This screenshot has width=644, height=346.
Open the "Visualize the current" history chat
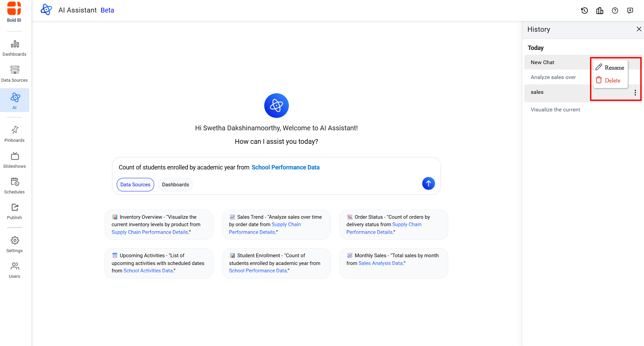click(555, 110)
